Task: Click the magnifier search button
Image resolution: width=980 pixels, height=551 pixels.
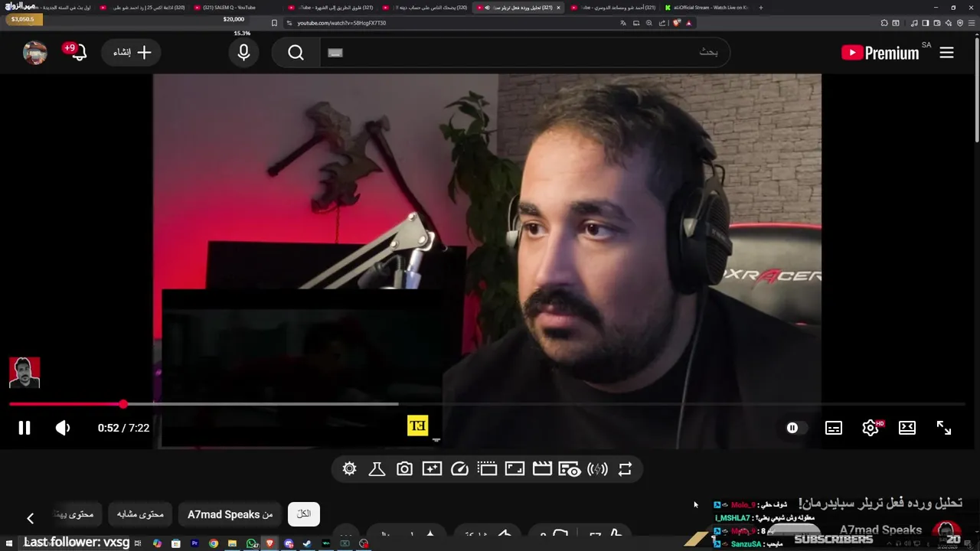Action: point(296,53)
